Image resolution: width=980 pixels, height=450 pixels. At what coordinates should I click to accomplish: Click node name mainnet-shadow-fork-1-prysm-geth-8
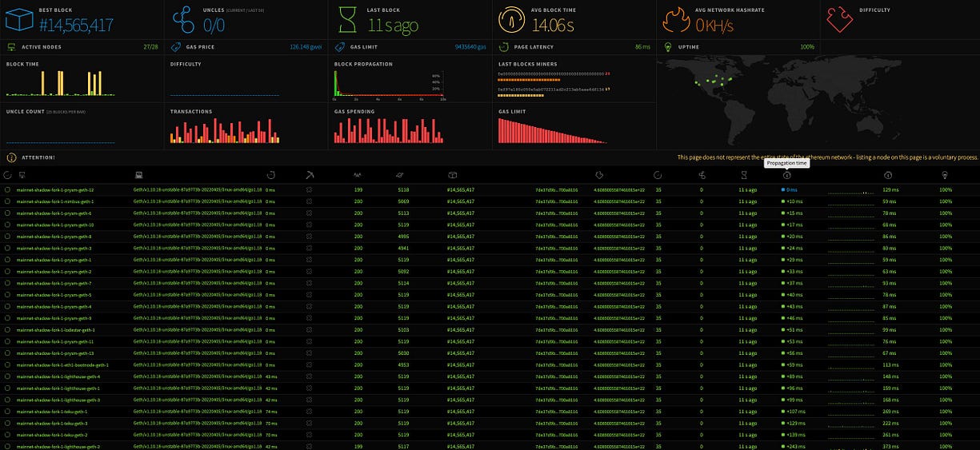(54, 237)
